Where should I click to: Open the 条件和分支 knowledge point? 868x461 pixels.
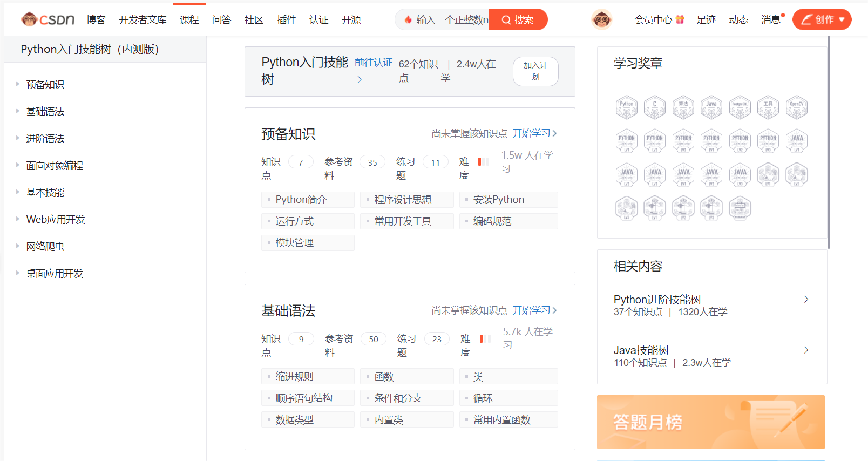[407, 398]
